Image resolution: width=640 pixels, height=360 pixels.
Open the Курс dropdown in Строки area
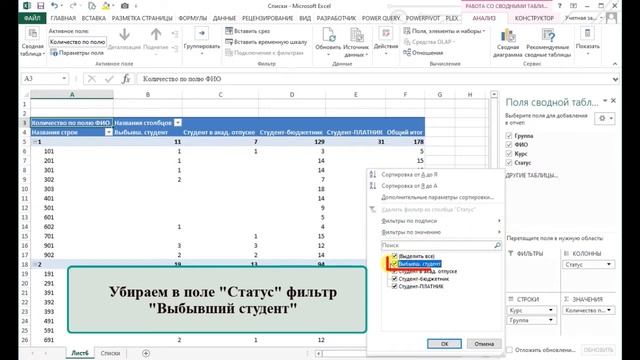[551, 310]
